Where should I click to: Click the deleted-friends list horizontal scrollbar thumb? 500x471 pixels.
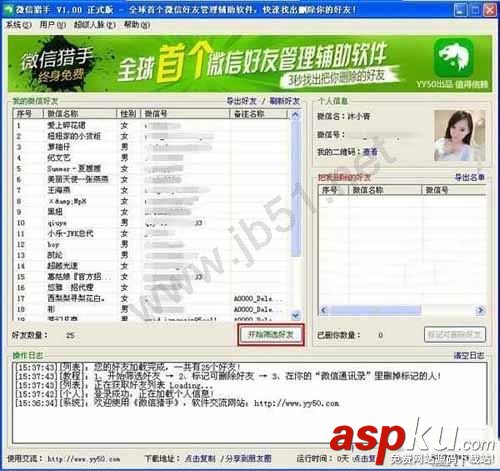click(375, 310)
